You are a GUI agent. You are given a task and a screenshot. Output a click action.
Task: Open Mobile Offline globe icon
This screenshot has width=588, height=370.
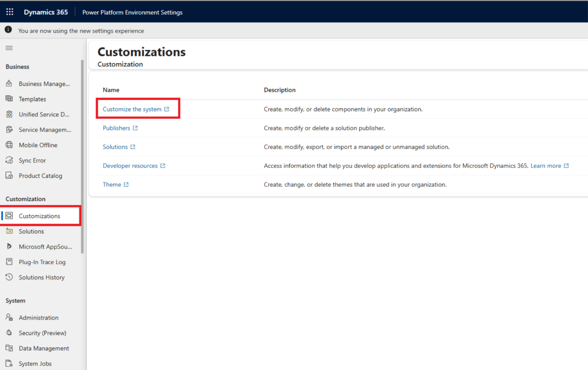click(x=9, y=145)
